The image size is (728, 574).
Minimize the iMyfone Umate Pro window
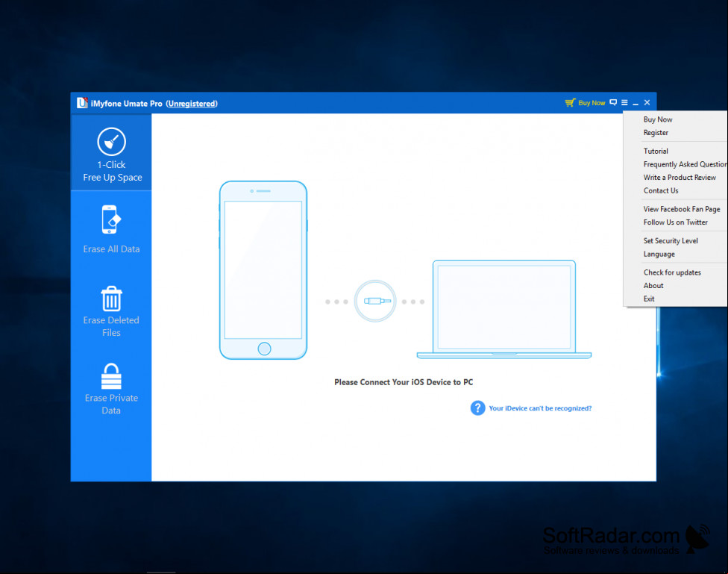pyautogui.click(x=636, y=103)
